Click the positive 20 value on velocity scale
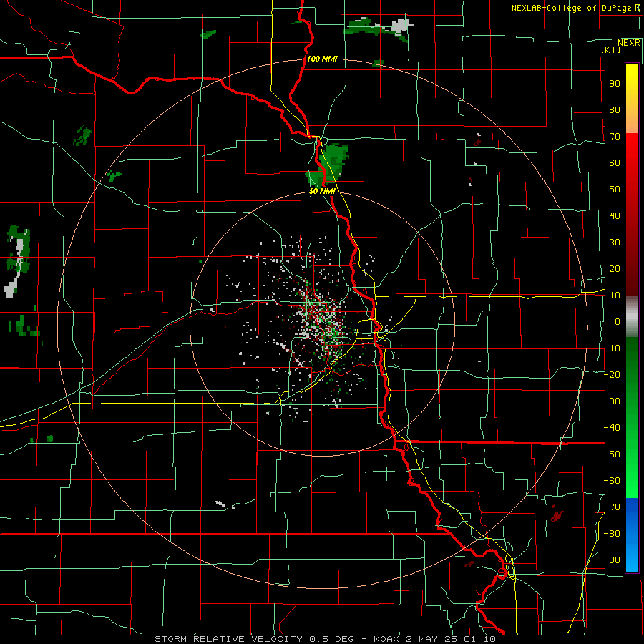644x644 pixels. click(x=615, y=268)
